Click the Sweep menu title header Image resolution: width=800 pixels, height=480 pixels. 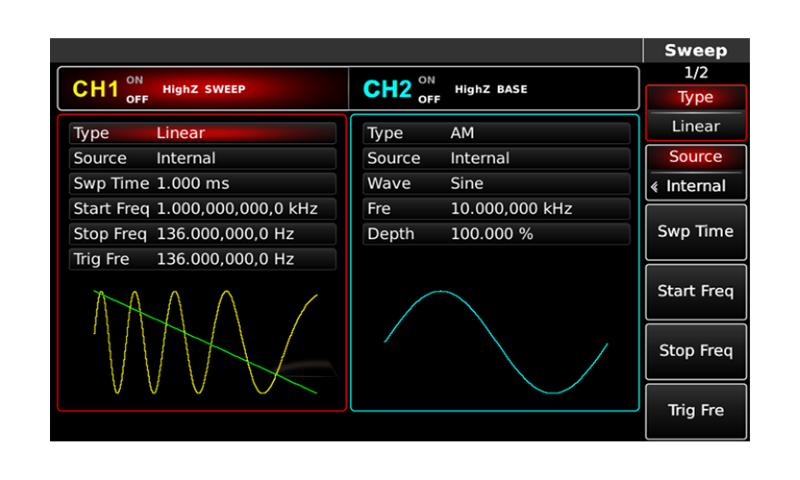tap(695, 51)
